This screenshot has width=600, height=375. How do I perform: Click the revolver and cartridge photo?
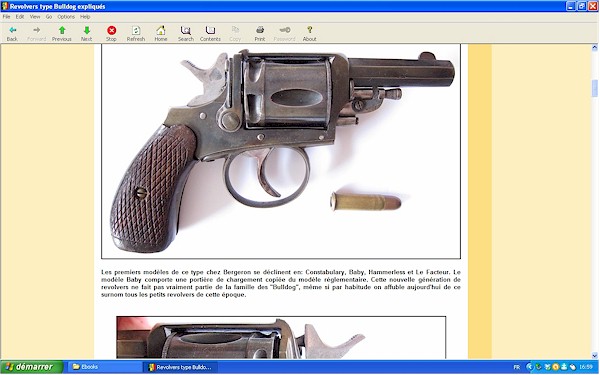pos(281,151)
